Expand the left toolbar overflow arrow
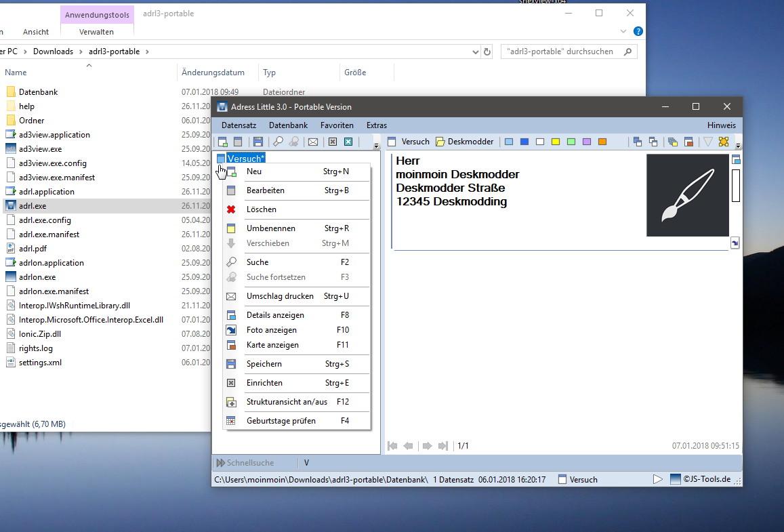Viewport: 784px width, 532px height. click(377, 146)
